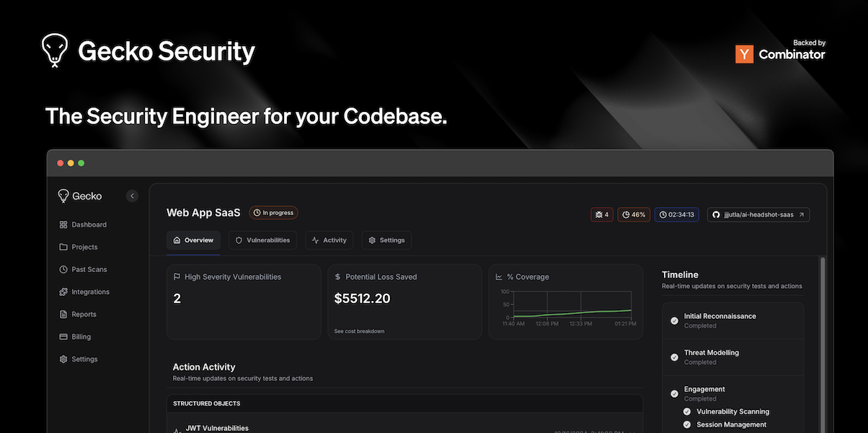This screenshot has width=868, height=433.
Task: Switch to the Vulnerabilities tab
Action: coord(262,240)
